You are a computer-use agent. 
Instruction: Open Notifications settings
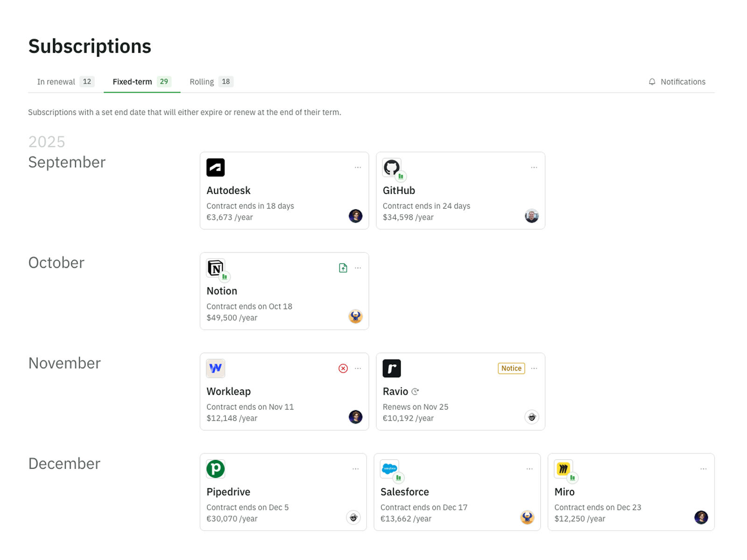pos(677,82)
